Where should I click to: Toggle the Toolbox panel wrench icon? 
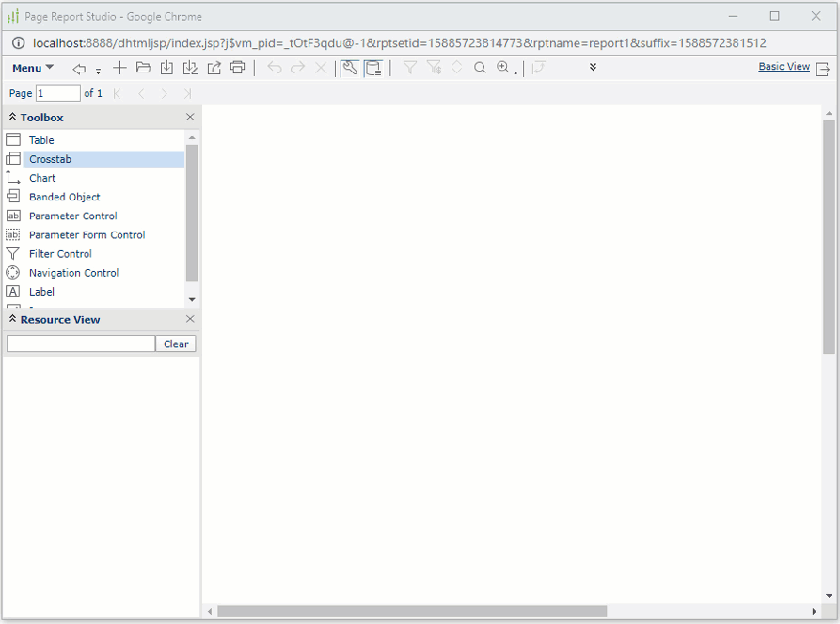(348, 68)
